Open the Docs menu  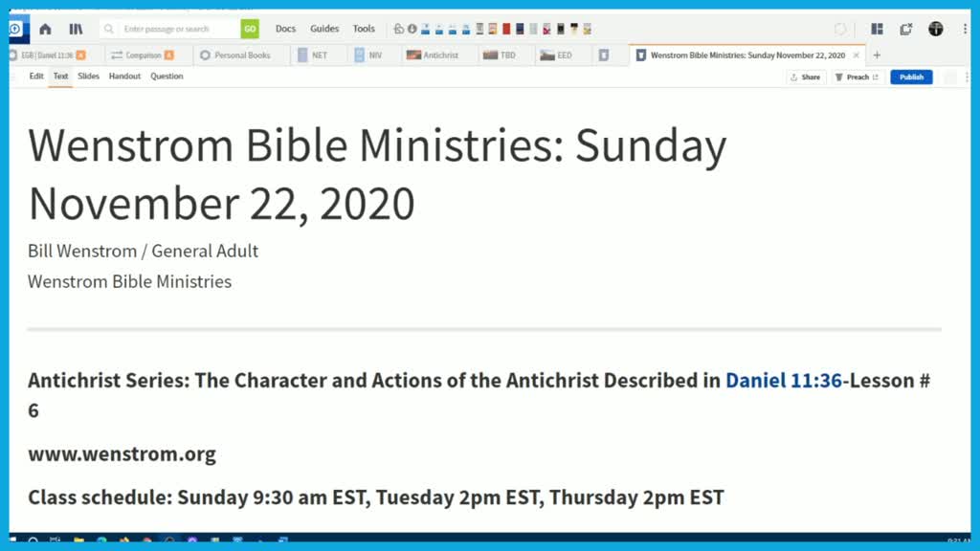[x=285, y=29]
